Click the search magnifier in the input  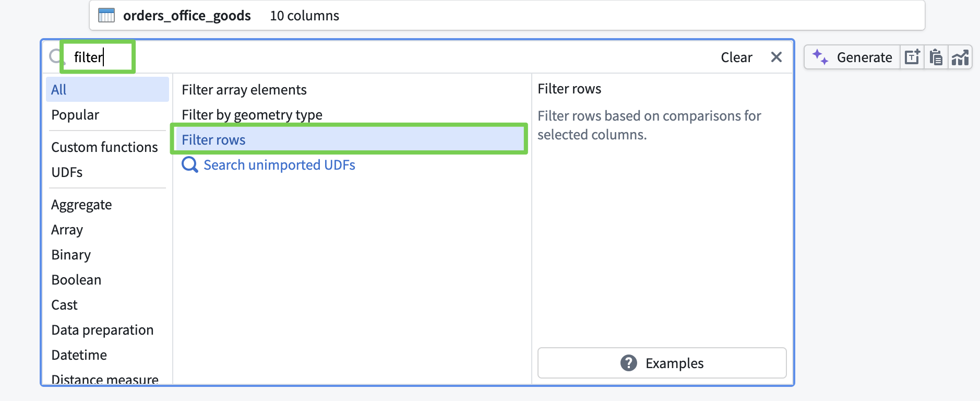click(x=55, y=56)
